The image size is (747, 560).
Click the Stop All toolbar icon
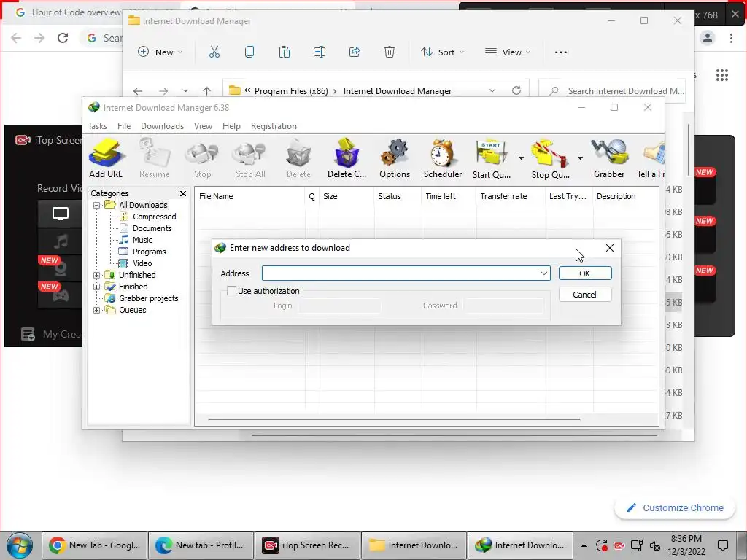[x=250, y=158]
